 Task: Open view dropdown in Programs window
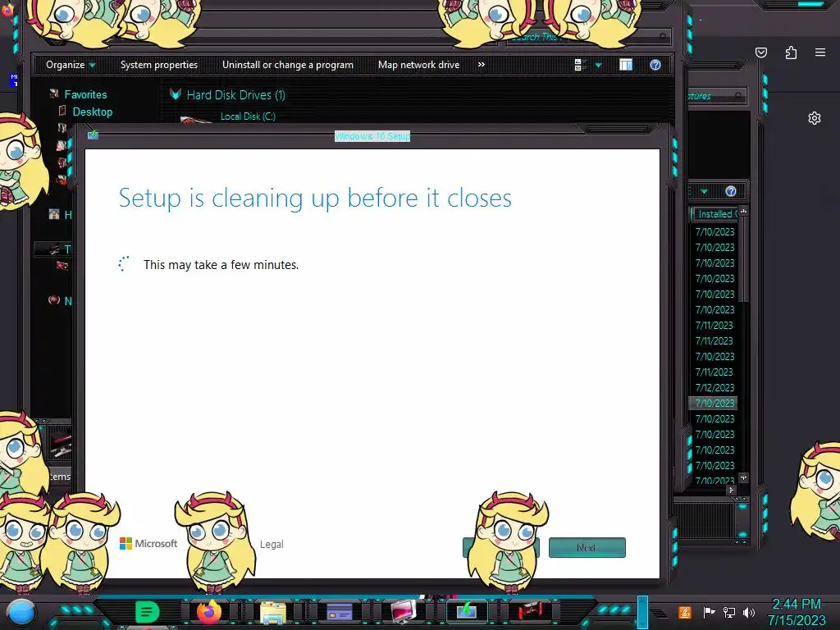click(x=705, y=191)
